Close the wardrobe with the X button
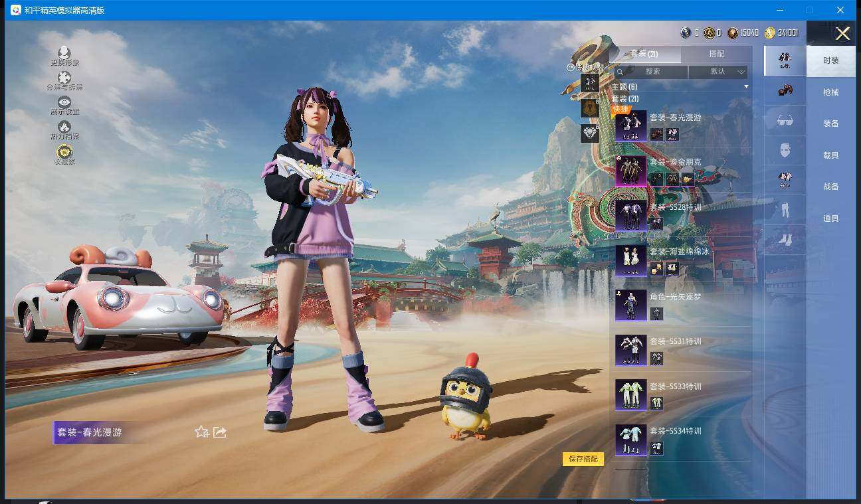Image resolution: width=861 pixels, height=504 pixels. [842, 34]
